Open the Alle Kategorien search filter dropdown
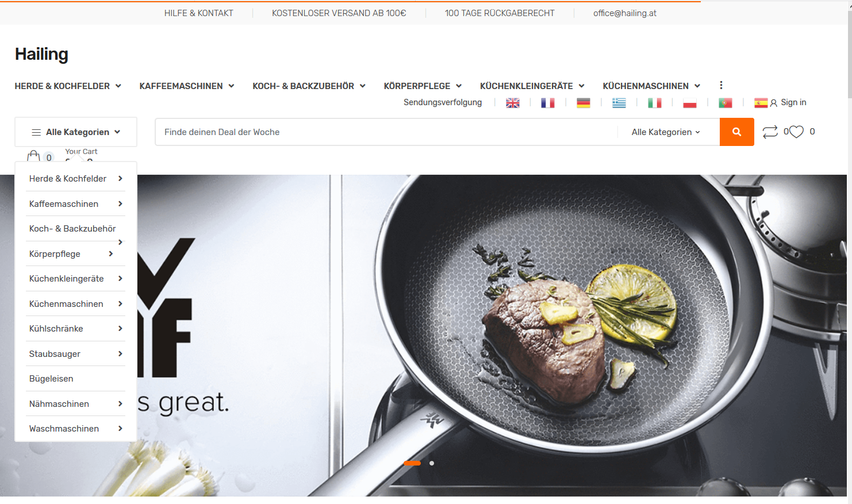 click(x=666, y=132)
